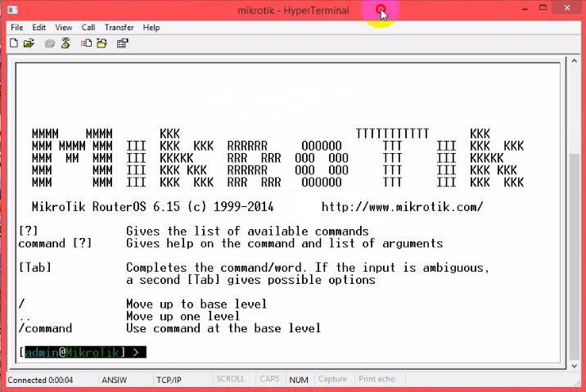Open the Transfer menu
Image resolution: width=586 pixels, height=392 pixels.
click(119, 27)
